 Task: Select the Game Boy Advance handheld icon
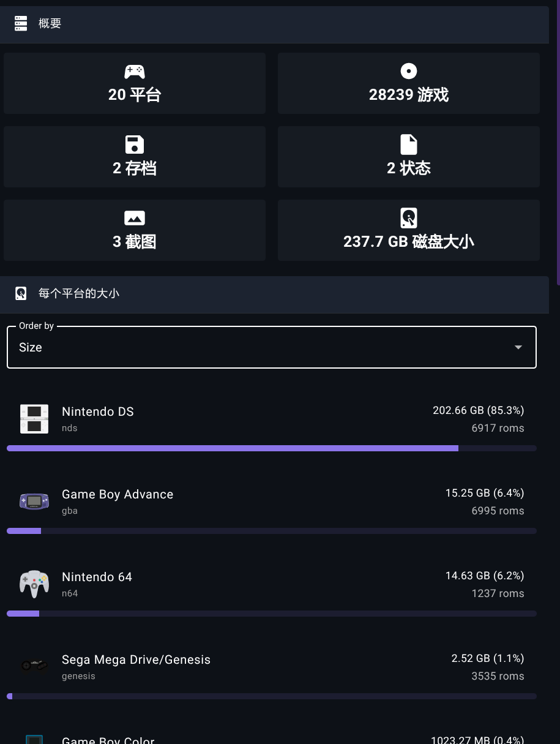click(x=34, y=502)
